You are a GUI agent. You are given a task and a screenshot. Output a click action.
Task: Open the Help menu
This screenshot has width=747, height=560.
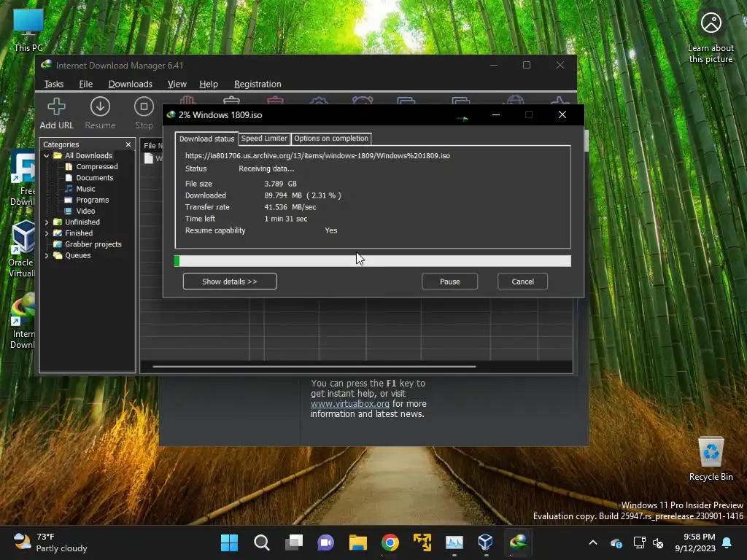point(209,84)
